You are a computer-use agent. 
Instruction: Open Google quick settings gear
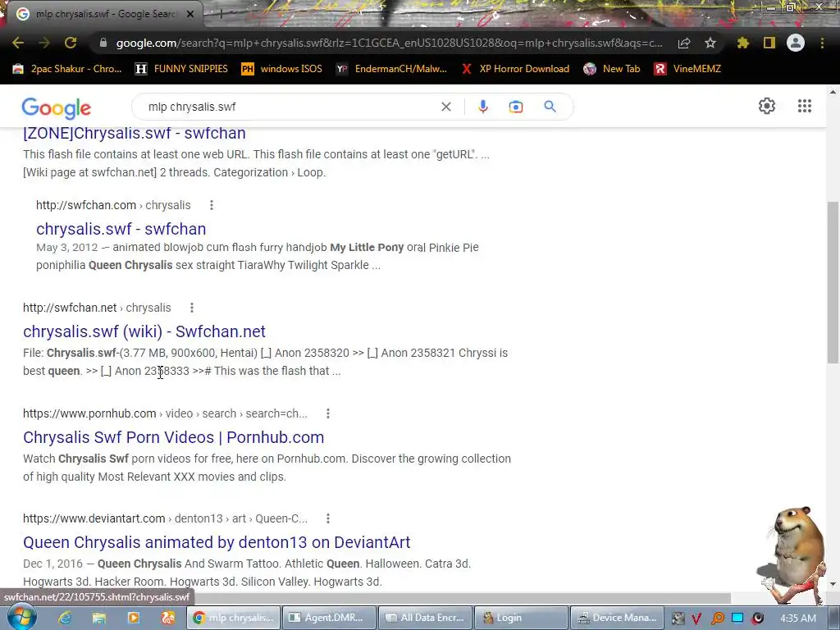coord(767,106)
